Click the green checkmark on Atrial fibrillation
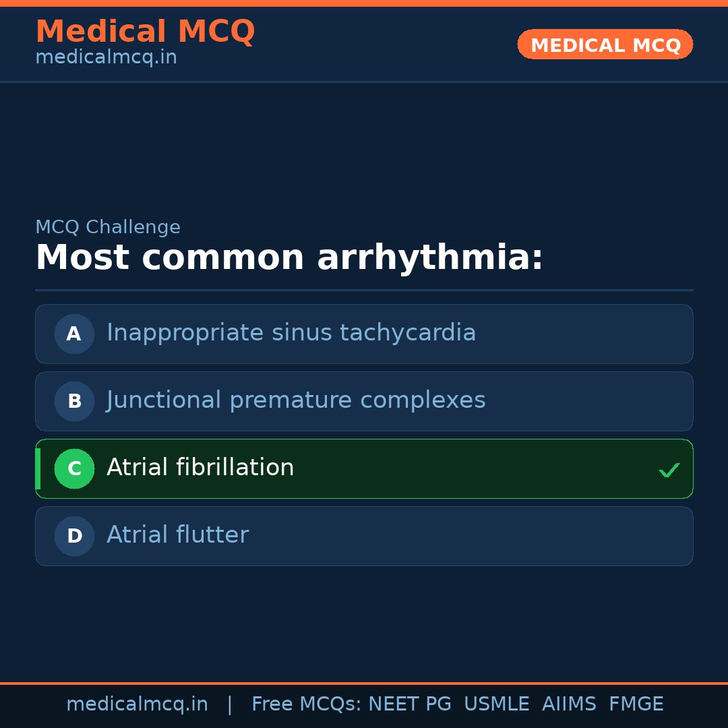Screen dimensions: 728x728 tap(669, 470)
